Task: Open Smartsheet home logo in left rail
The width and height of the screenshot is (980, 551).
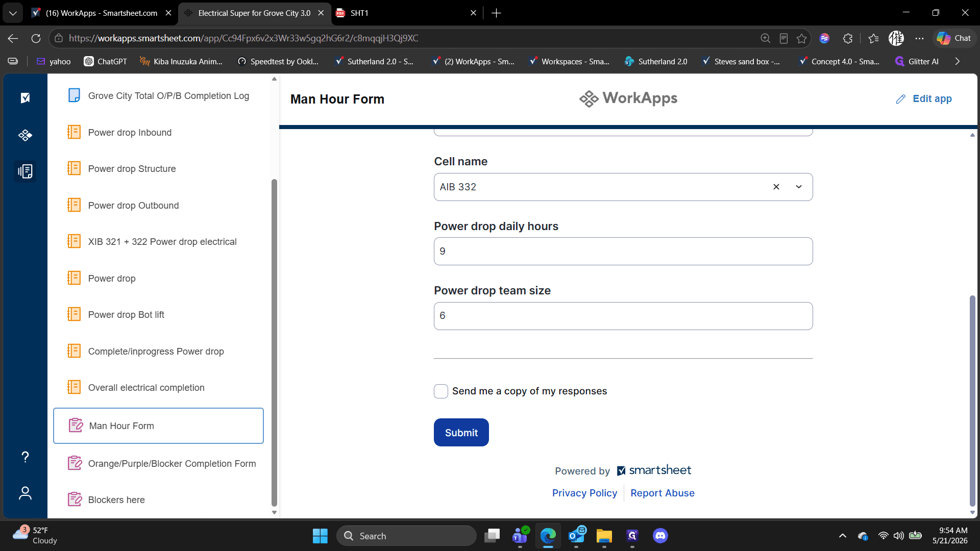Action: tap(25, 98)
